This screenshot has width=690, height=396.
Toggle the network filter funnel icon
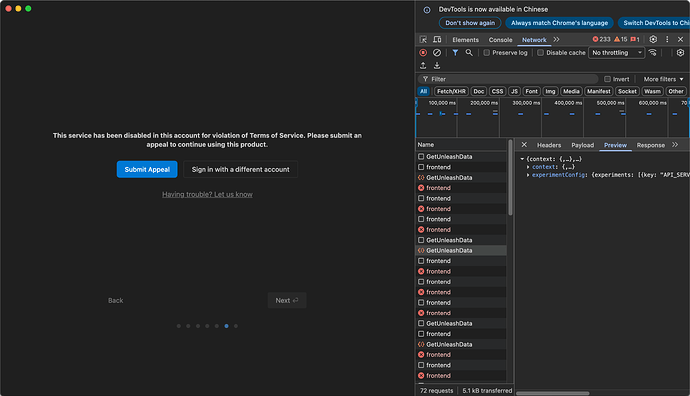[455, 52]
